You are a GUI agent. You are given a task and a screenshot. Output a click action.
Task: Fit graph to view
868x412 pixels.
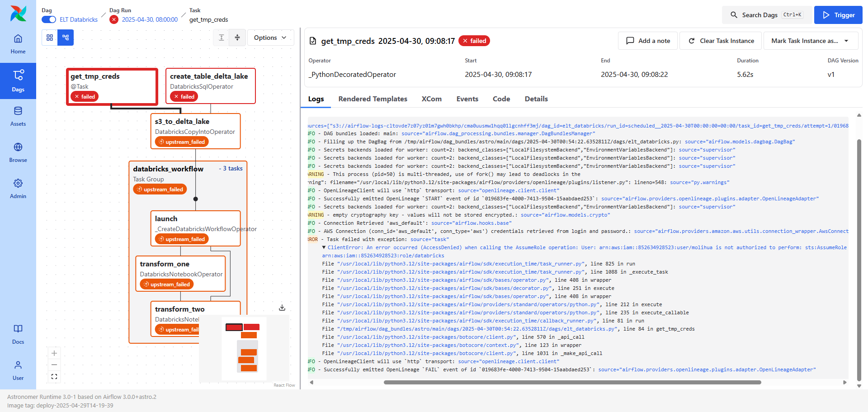tap(54, 377)
